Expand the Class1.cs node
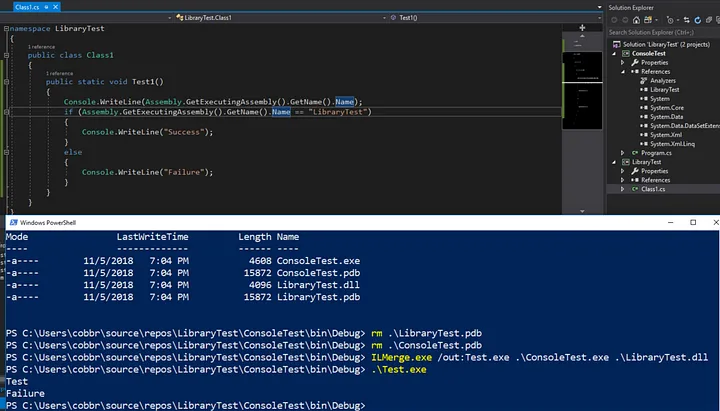The image size is (720, 411). pyautogui.click(x=623, y=189)
